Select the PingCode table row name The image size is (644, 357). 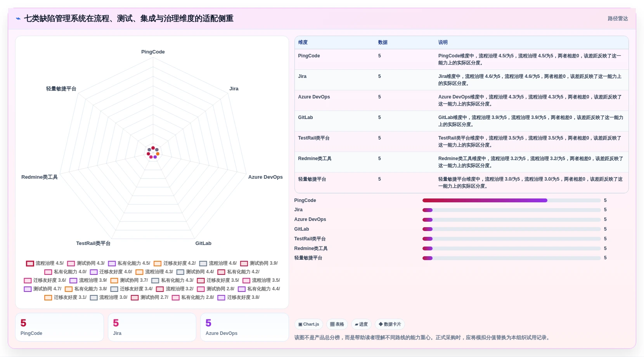[309, 56]
